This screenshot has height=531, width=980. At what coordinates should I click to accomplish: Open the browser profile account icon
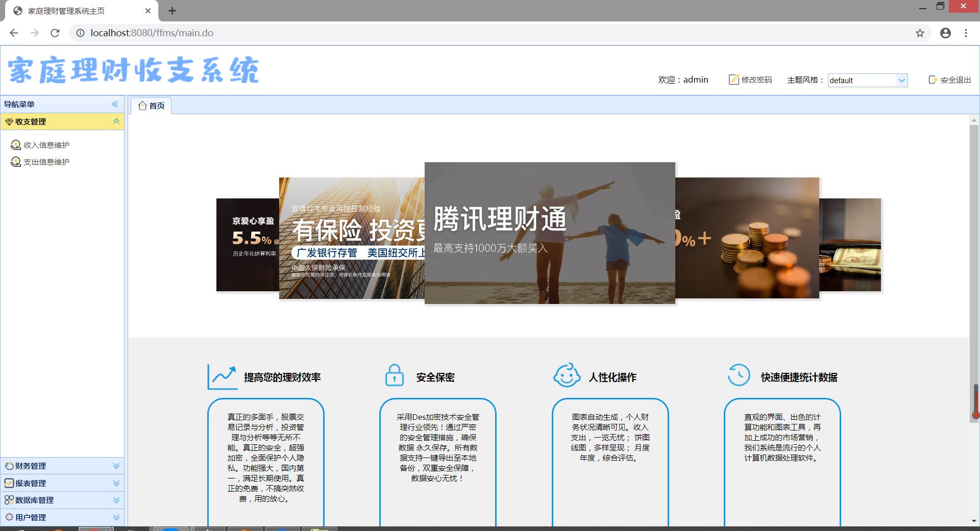(x=945, y=33)
